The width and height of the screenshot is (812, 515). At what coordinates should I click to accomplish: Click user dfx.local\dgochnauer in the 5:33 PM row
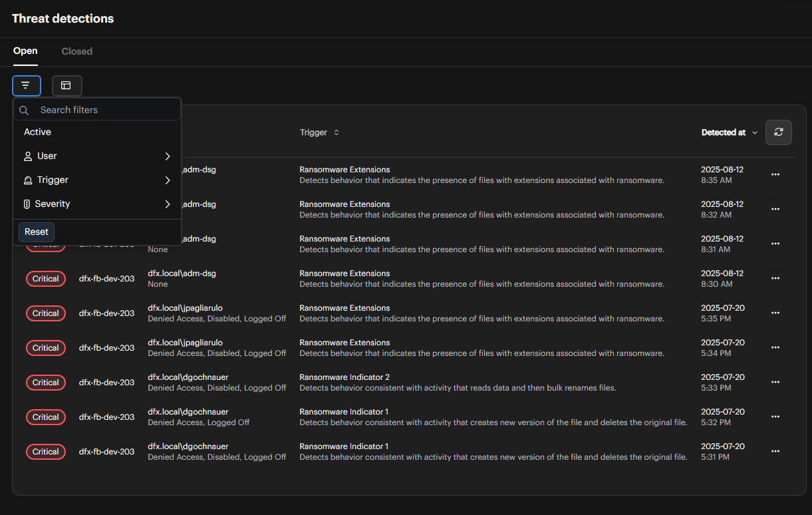pos(188,377)
